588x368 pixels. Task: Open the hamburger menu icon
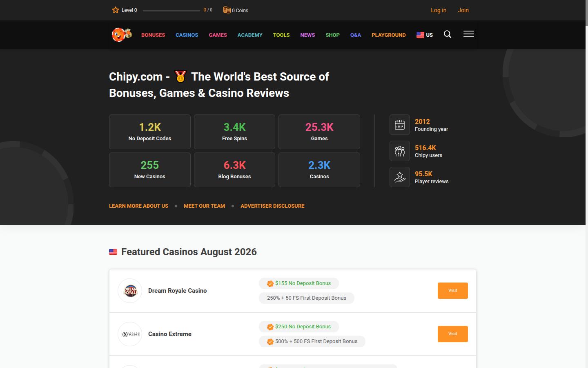(469, 34)
